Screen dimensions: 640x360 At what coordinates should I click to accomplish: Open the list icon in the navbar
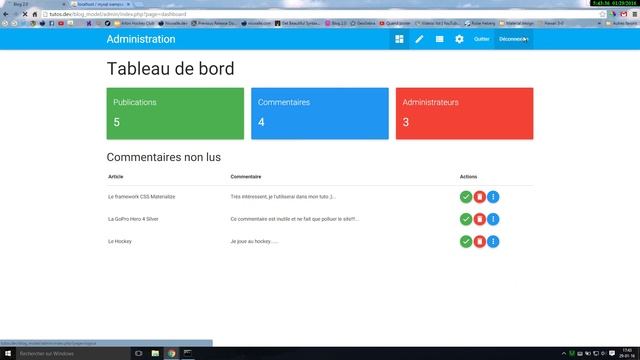(x=439, y=39)
